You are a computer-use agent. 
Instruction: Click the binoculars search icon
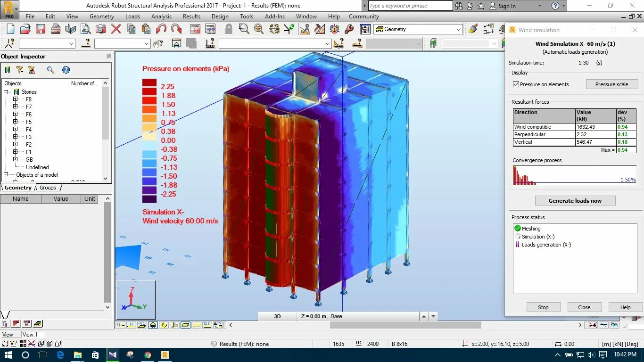click(460, 6)
